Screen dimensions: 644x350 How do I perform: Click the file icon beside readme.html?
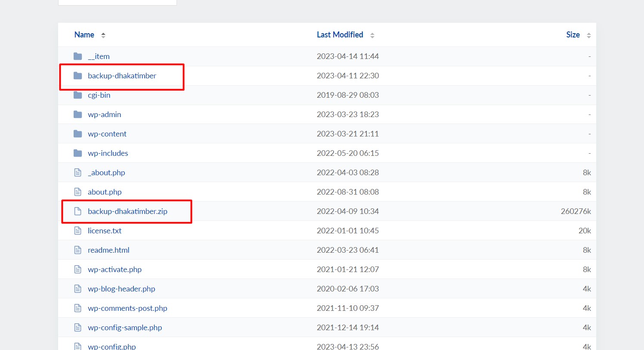tap(77, 250)
